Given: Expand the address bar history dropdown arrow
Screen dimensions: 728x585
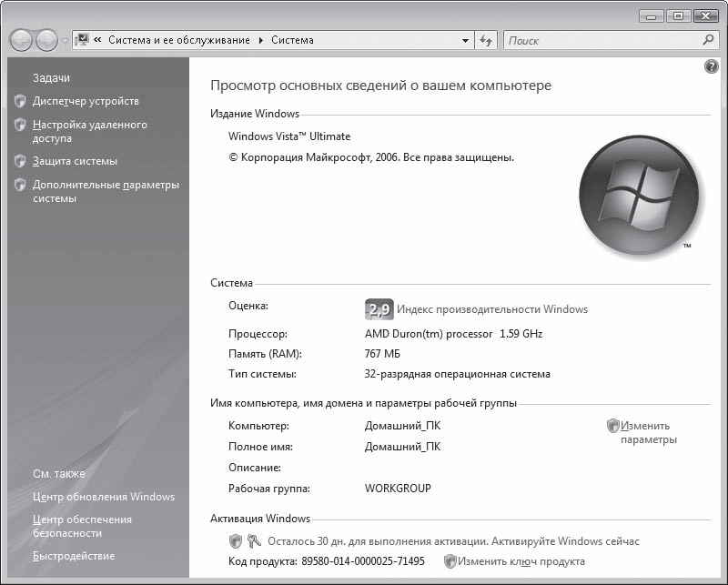Looking at the screenshot, I should pyautogui.click(x=465, y=40).
